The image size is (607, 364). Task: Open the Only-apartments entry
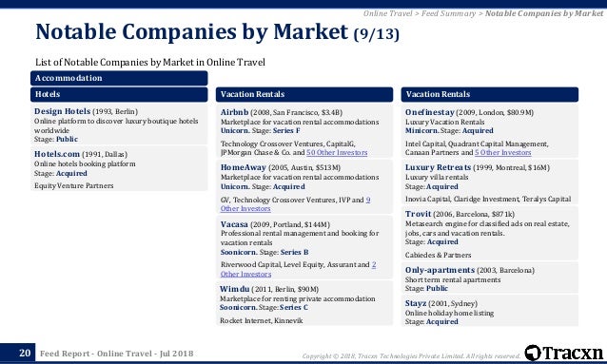(440, 270)
